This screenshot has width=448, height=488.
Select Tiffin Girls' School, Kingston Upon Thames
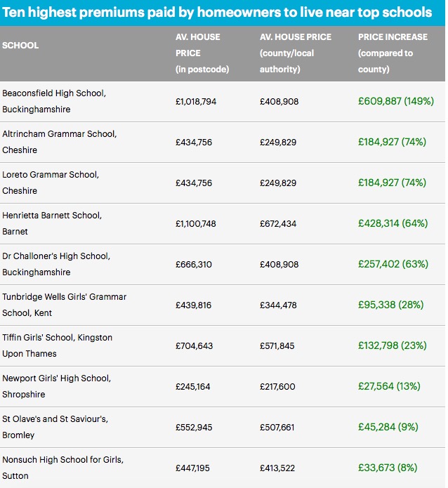pyautogui.click(x=57, y=345)
